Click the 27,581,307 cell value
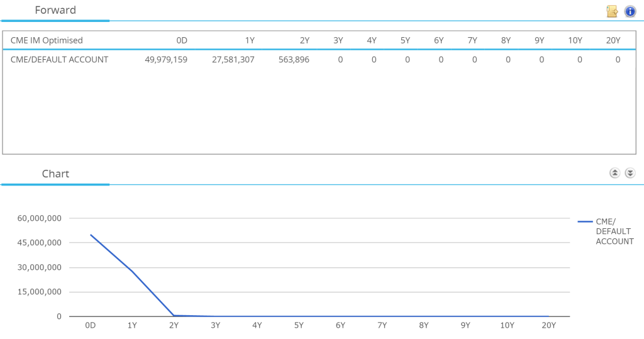 click(233, 60)
